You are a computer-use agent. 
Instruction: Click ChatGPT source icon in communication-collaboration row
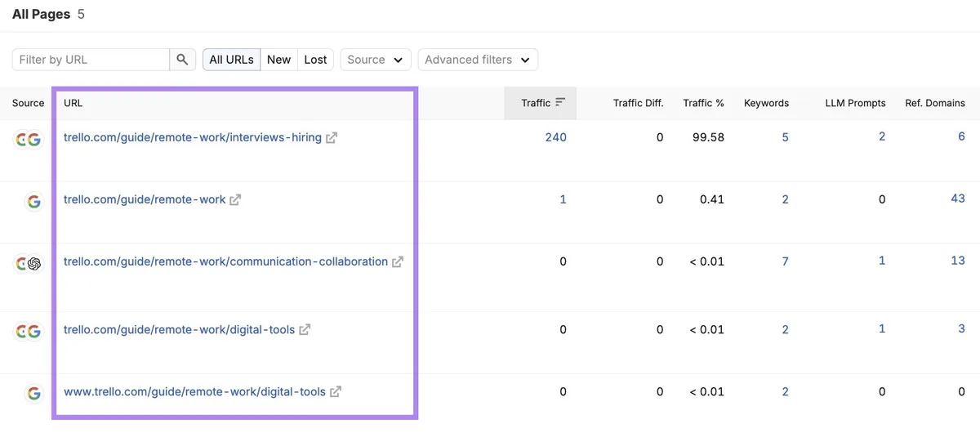[x=33, y=264]
